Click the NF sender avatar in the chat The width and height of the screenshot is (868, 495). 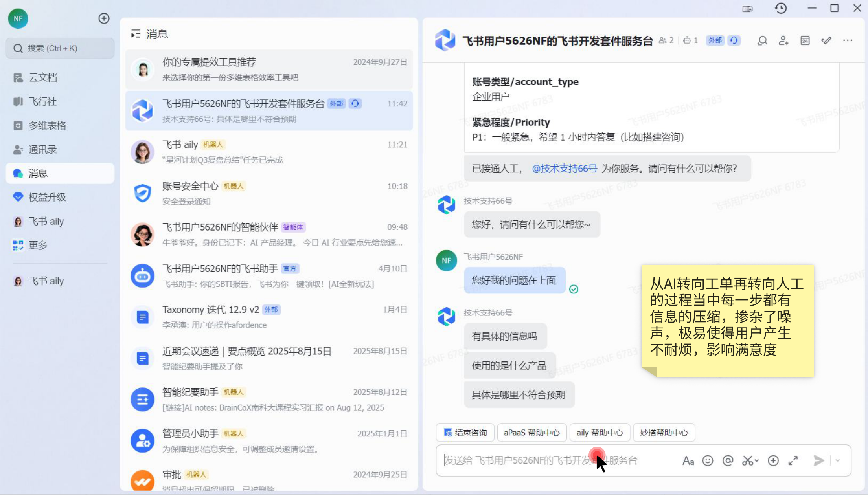[446, 260]
